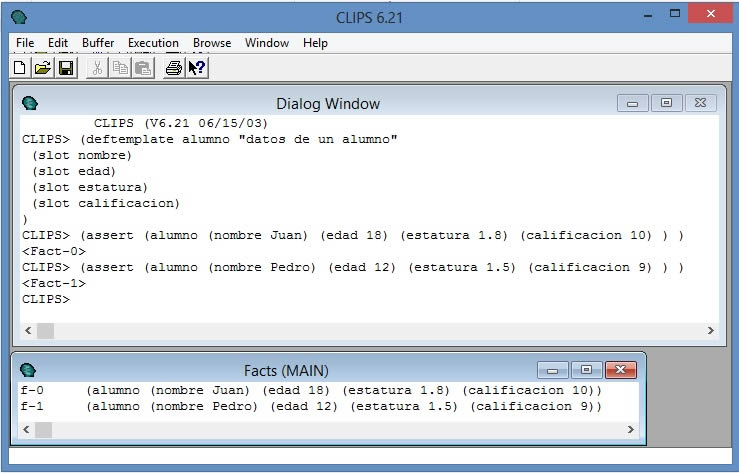Image resolution: width=739 pixels, height=473 pixels.
Task: Click the Dialog Window title text
Action: pos(328,104)
